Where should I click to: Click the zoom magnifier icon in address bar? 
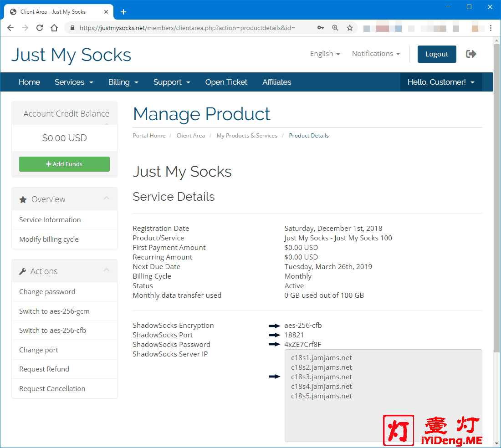(335, 28)
